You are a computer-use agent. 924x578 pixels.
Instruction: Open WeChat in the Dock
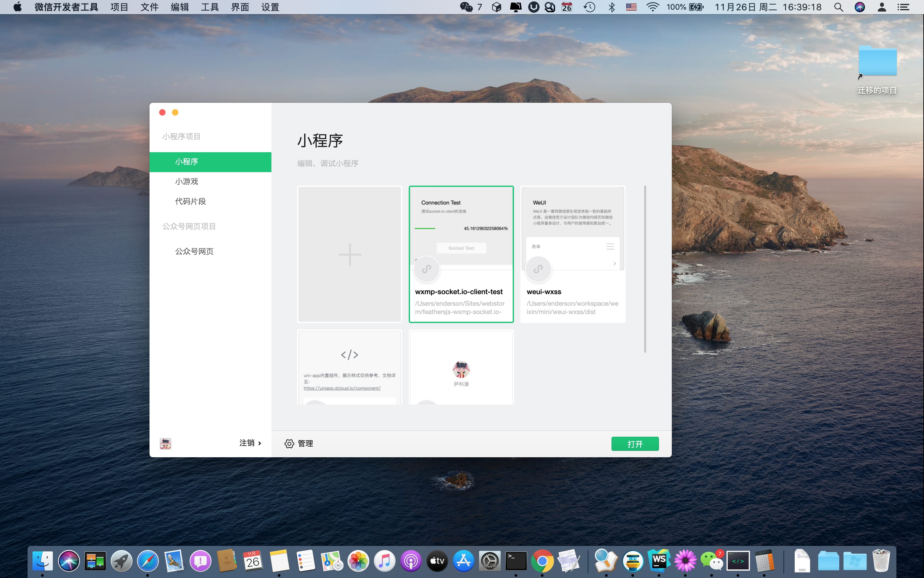712,561
